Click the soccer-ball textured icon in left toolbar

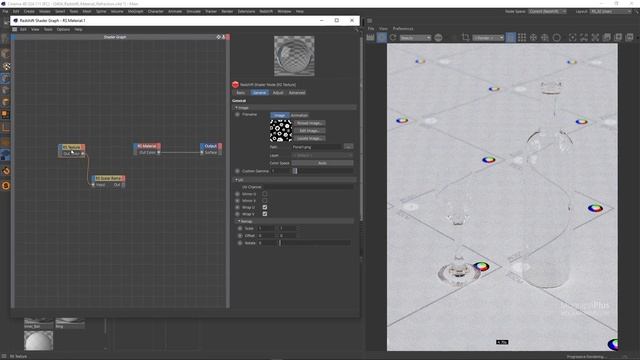[6, 67]
